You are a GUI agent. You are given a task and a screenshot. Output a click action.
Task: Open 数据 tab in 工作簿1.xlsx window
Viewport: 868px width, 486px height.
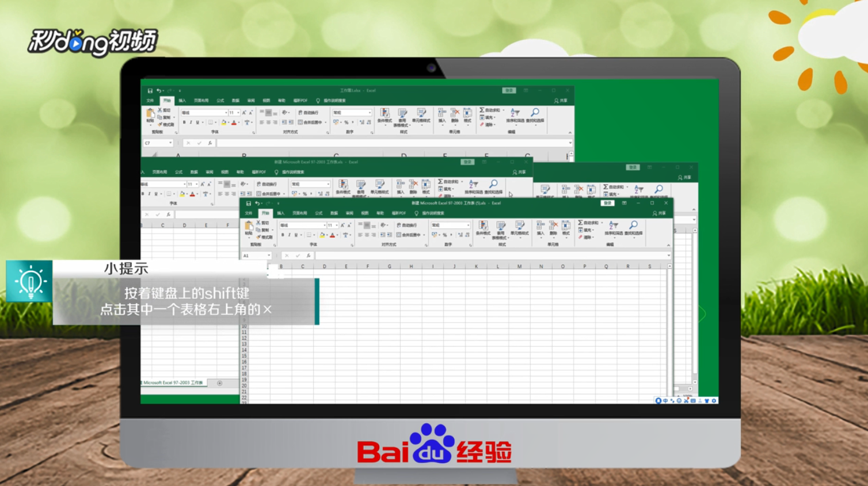coord(235,101)
